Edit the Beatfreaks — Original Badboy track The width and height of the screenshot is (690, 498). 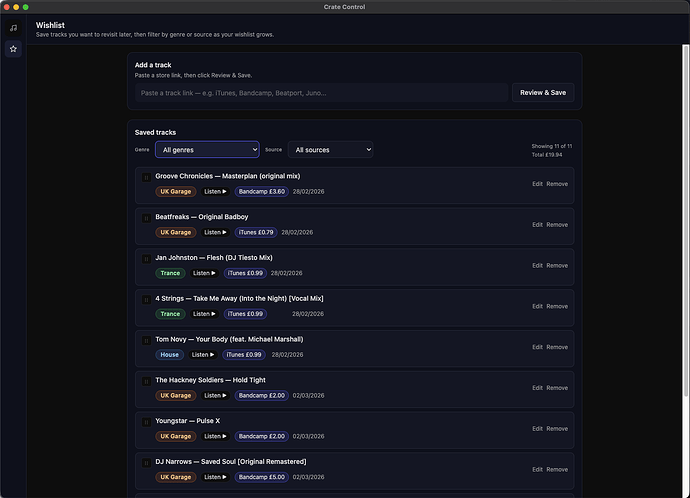(x=537, y=225)
